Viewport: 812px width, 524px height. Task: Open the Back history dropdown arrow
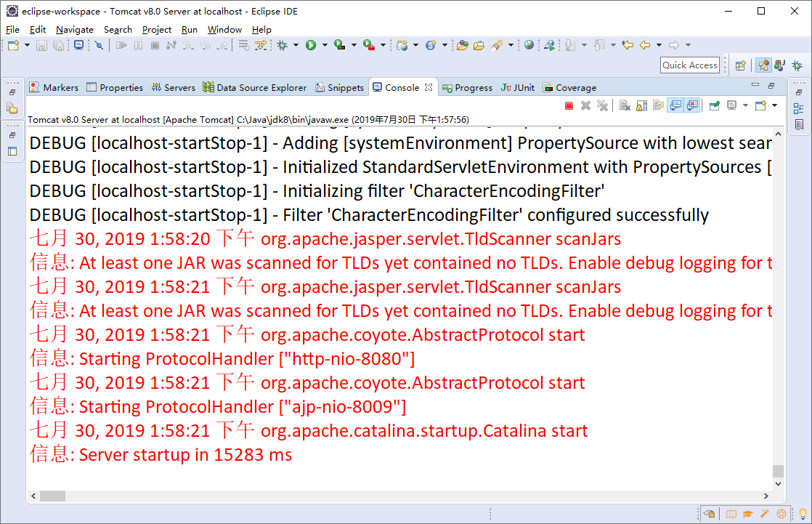tap(659, 46)
